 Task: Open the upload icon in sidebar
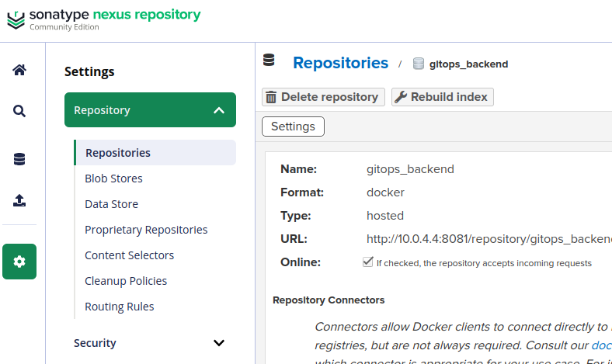tap(19, 200)
